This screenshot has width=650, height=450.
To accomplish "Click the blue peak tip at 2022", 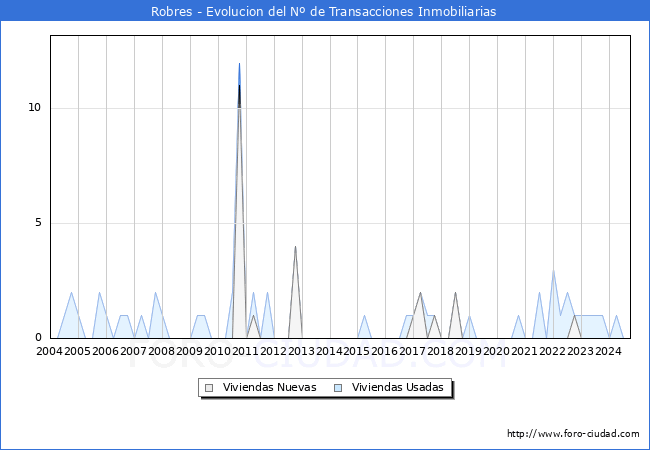I will pos(553,271).
